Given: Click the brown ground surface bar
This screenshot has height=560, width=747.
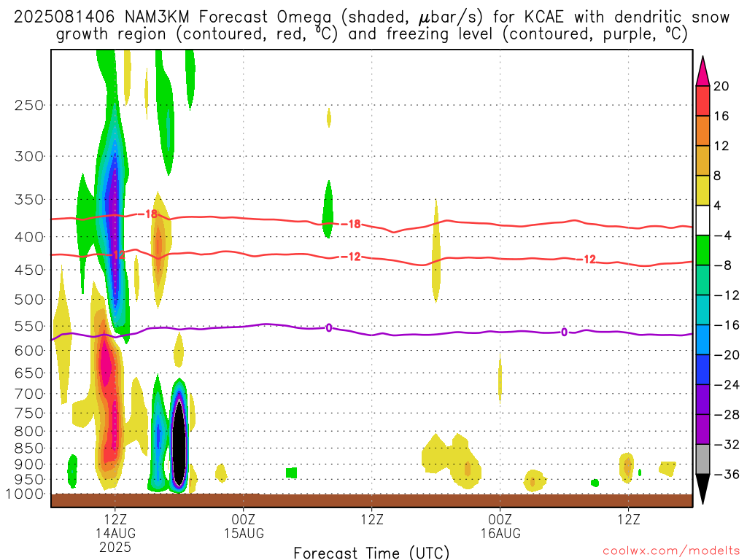Looking at the screenshot, I should (x=371, y=500).
